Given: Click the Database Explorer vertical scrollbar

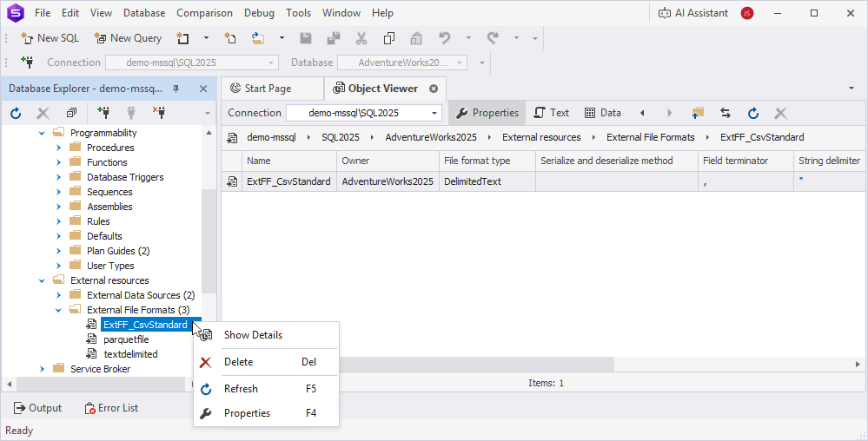Looking at the screenshot, I should (x=209, y=240).
